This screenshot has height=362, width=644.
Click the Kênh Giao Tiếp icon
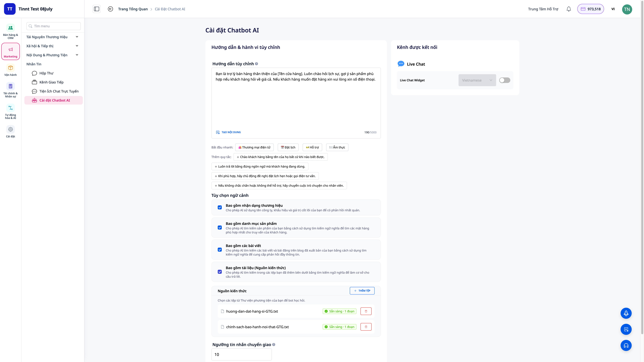34,82
